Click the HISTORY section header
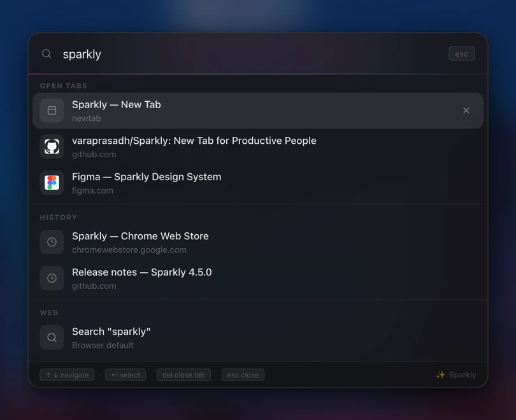The height and width of the screenshot is (420, 516). click(x=59, y=217)
